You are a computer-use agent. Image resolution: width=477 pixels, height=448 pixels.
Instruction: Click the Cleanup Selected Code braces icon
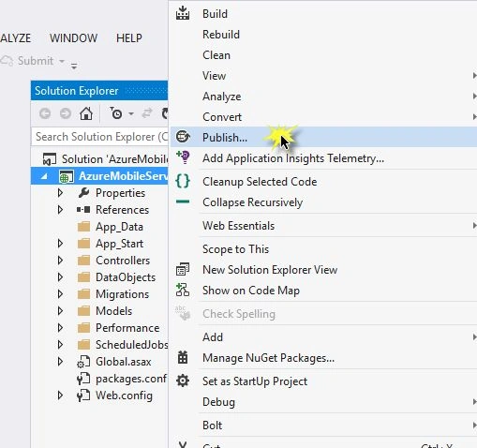pyautogui.click(x=183, y=181)
